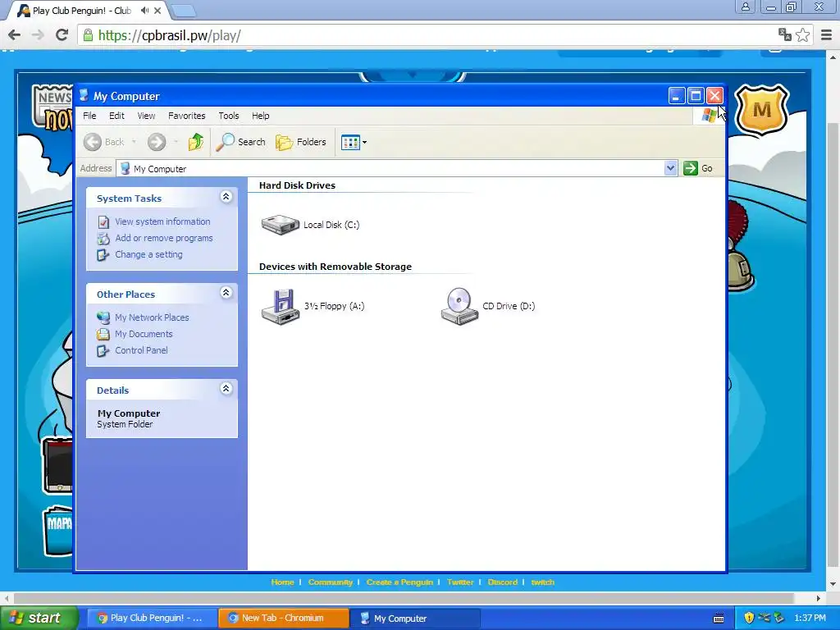Click the Chrome back arrow
This screenshot has height=630, width=840.
tap(15, 35)
